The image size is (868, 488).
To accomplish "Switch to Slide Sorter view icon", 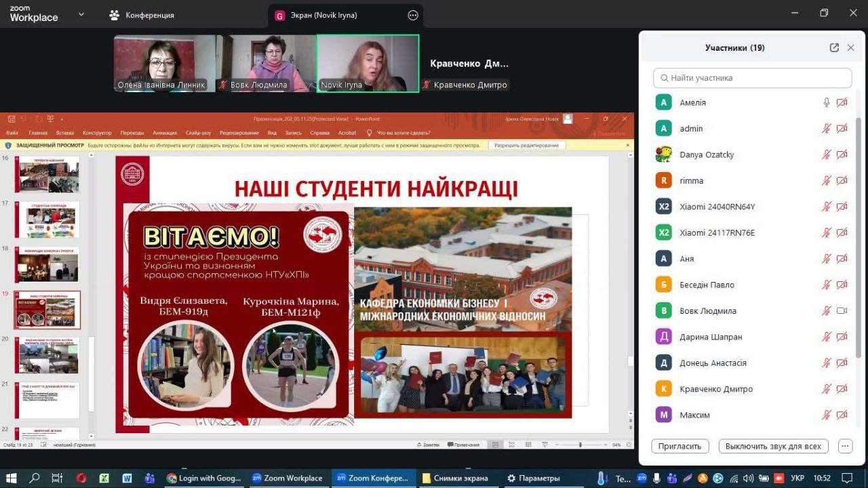I will (x=513, y=445).
